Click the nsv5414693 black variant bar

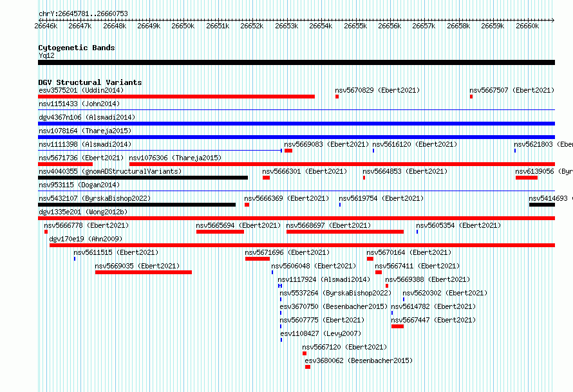pos(542,205)
